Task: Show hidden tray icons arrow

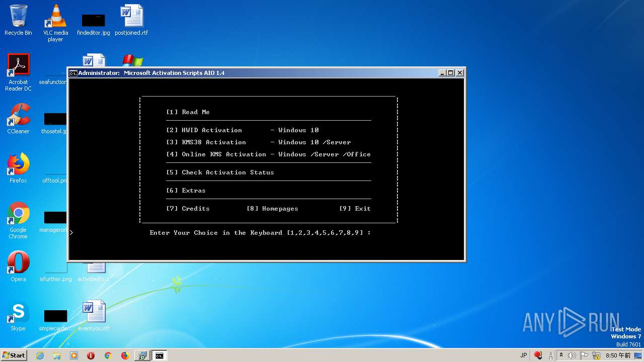Action: [x=561, y=355]
